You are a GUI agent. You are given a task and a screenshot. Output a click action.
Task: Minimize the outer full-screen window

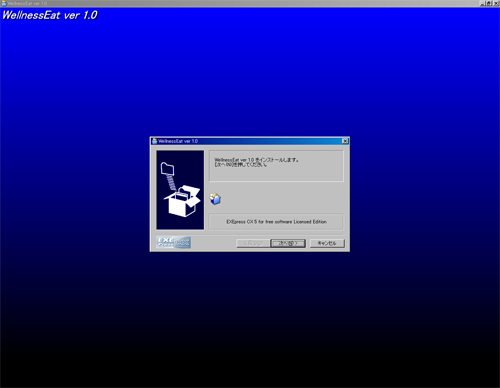coord(483,3)
